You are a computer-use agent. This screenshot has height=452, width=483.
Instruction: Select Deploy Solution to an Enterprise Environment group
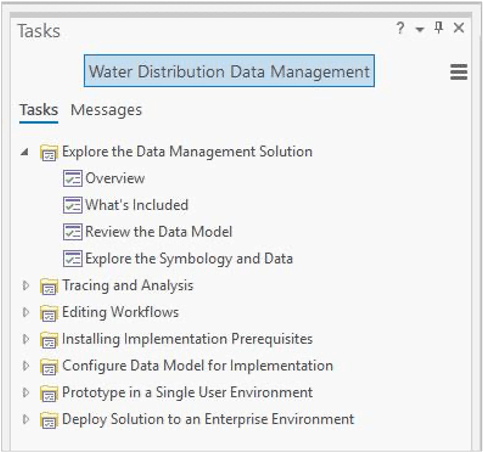coord(208,419)
